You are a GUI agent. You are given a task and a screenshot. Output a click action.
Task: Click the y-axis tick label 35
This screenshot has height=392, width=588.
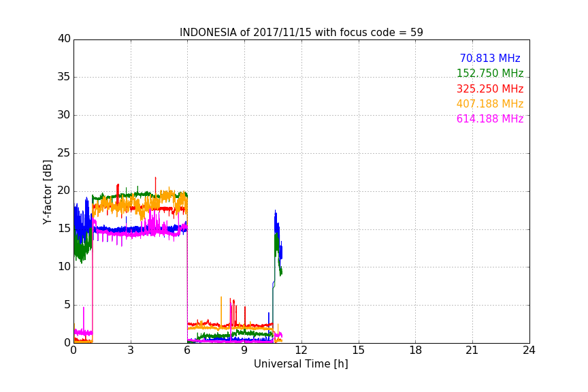click(x=64, y=77)
